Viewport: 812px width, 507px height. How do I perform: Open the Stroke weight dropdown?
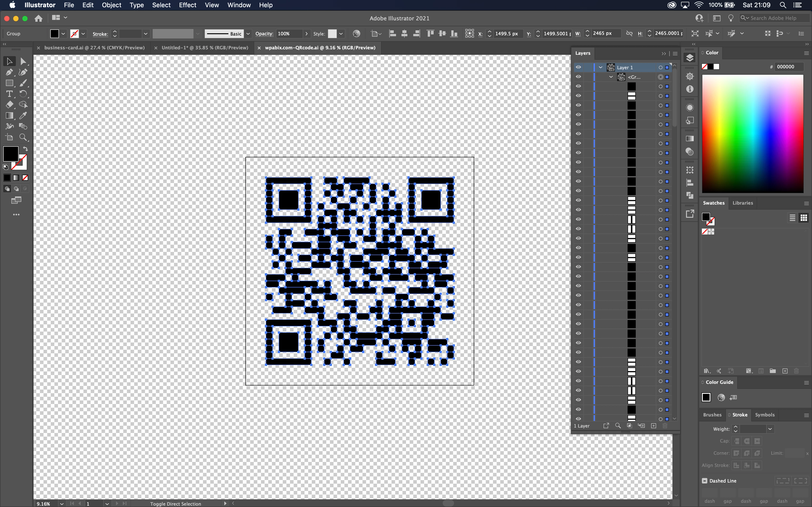(770, 429)
